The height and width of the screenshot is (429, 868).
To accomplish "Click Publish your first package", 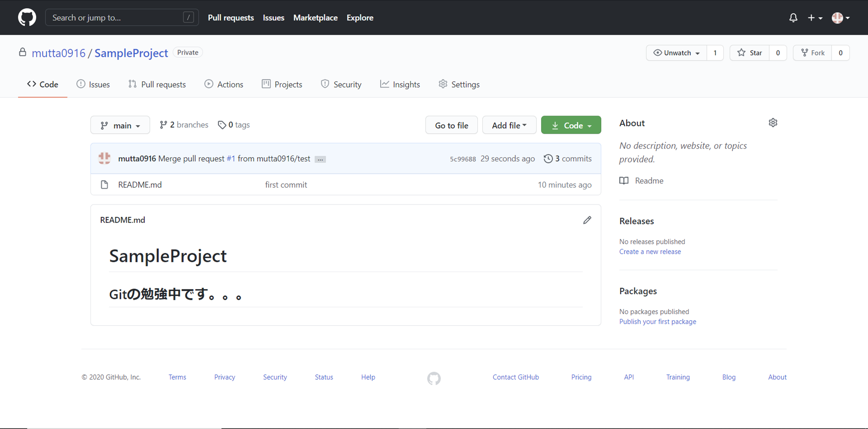I will 658,322.
